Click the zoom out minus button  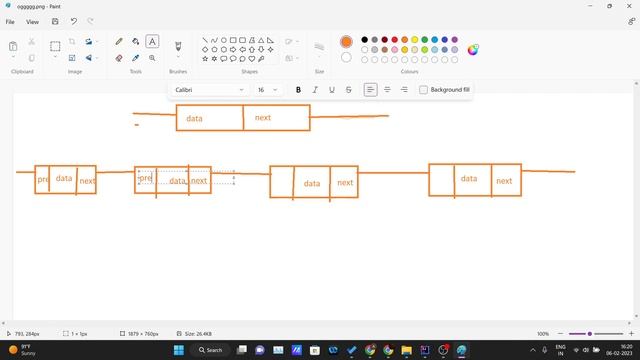pyautogui.click(x=560, y=334)
